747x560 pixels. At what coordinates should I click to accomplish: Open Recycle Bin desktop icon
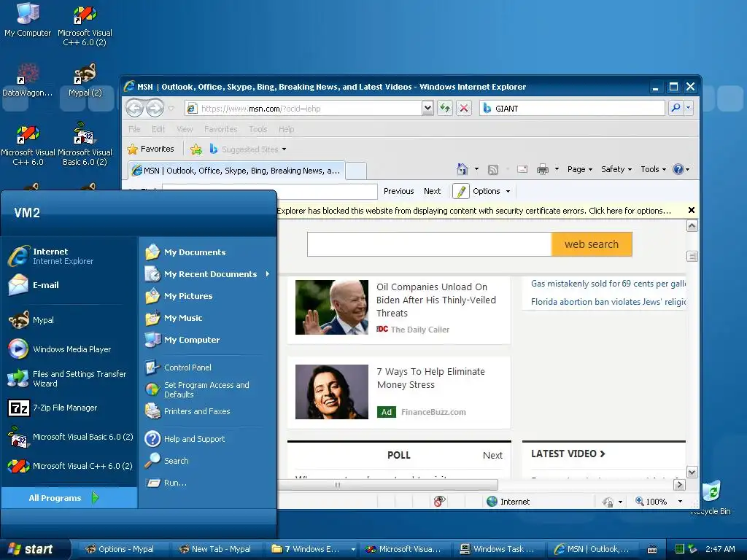click(x=711, y=497)
